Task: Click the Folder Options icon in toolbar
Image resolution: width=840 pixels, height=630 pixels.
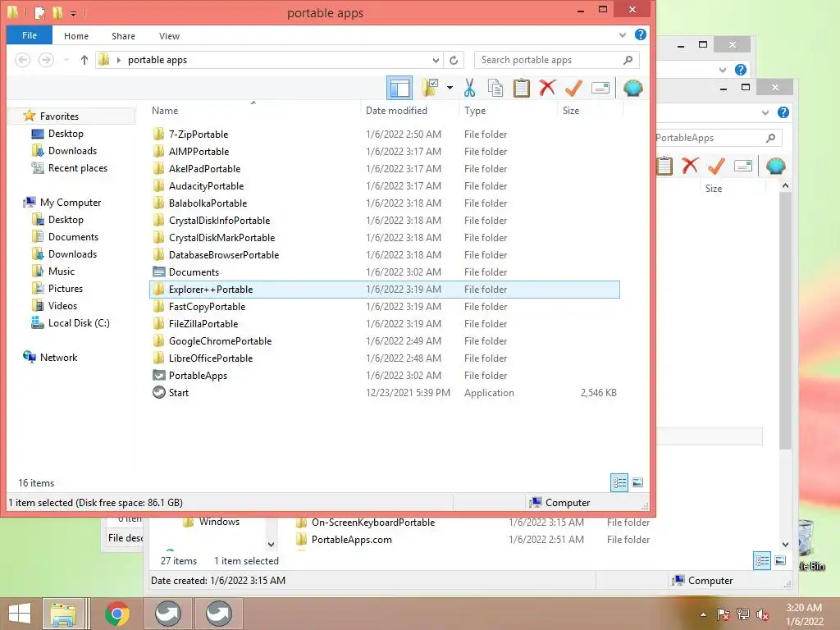Action: [430, 88]
